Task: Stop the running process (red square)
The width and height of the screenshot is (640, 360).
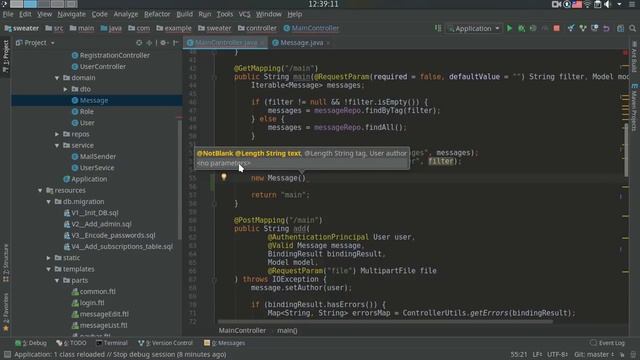Action: coord(556,28)
